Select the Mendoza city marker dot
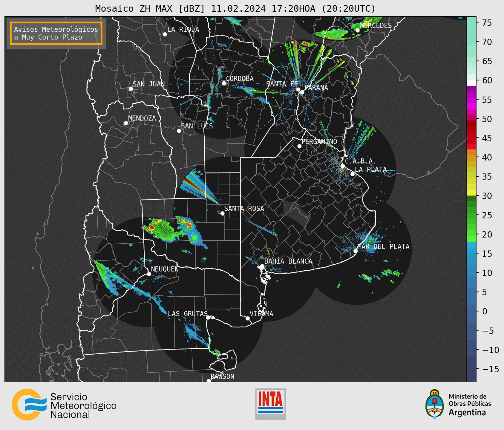The width and height of the screenshot is (504, 430). click(126, 123)
